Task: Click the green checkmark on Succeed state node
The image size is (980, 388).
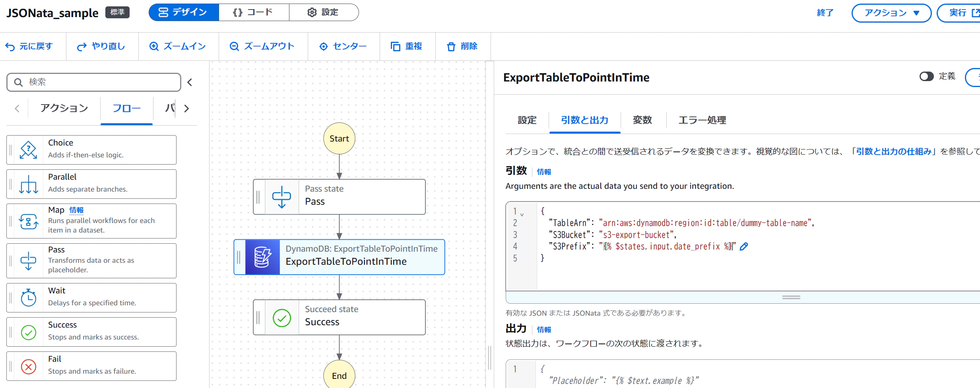Action: click(282, 318)
